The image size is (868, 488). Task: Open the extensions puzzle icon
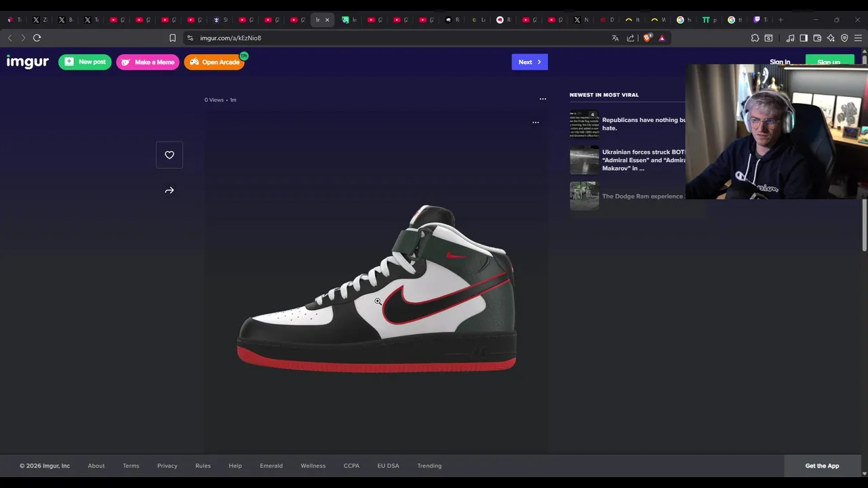click(x=755, y=38)
